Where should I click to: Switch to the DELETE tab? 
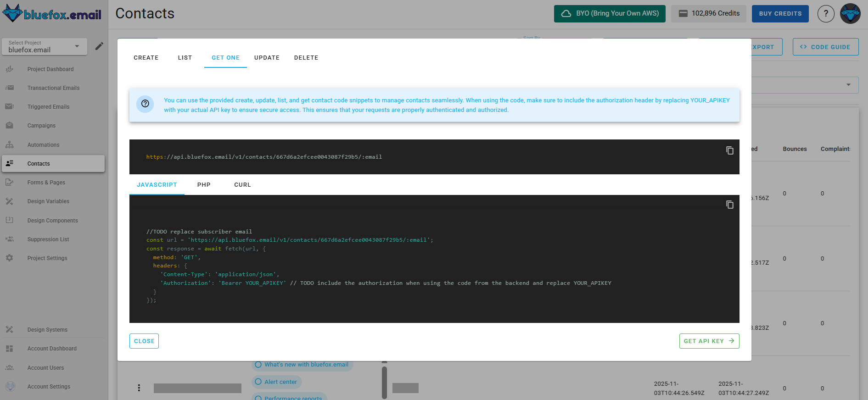[306, 58]
